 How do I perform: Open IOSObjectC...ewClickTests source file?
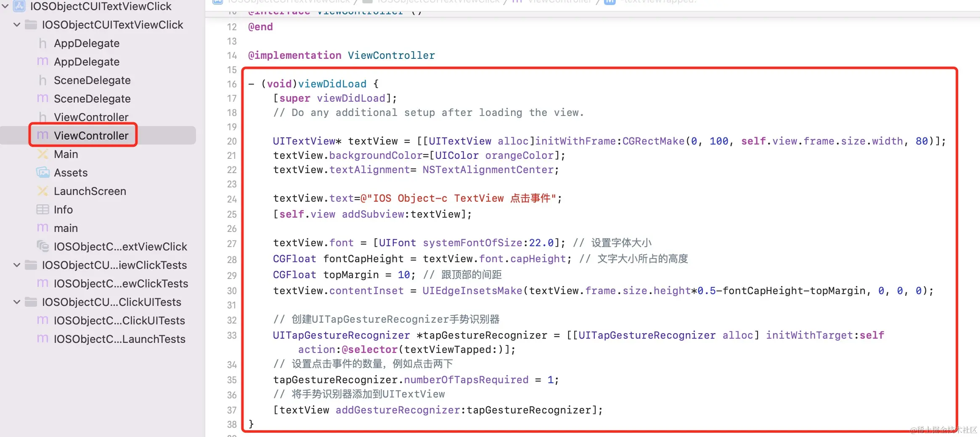[x=121, y=284]
